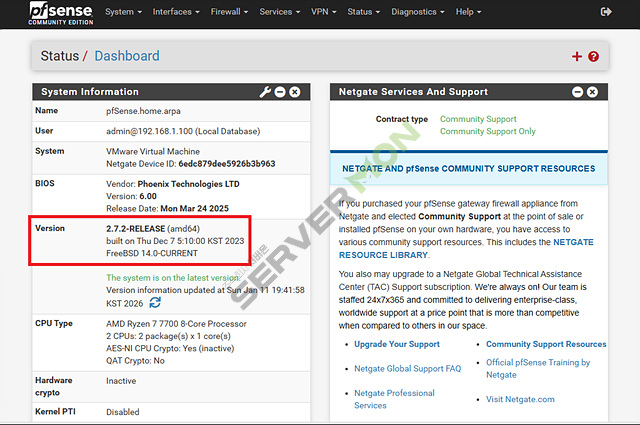The width and height of the screenshot is (640, 425).
Task: Click the 2.7.2-RELEASE version text
Action: [136, 229]
